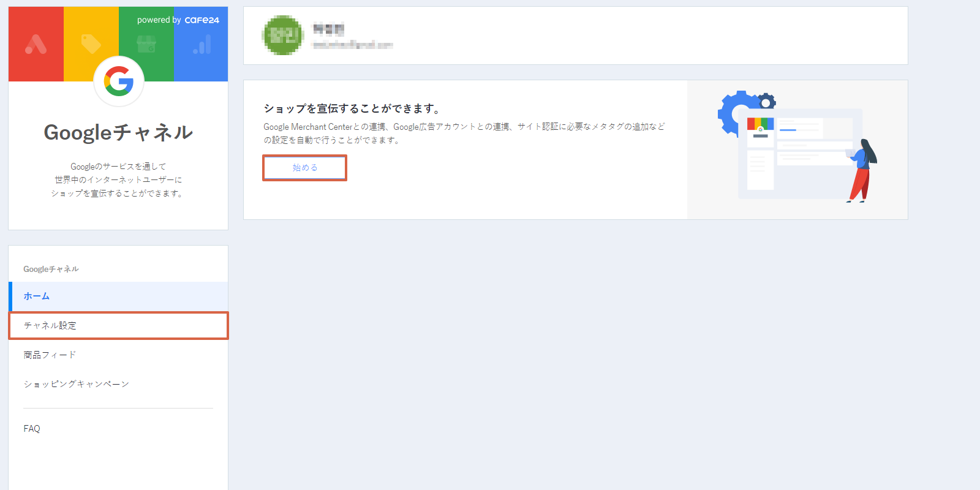Click the Merchant Center store icon
The width and height of the screenshot is (980, 490).
click(146, 44)
